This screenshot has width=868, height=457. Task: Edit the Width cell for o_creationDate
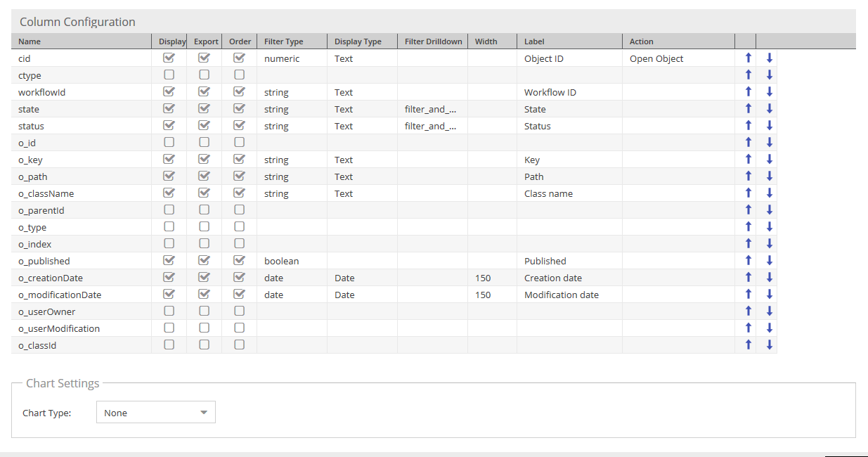pyautogui.click(x=491, y=278)
